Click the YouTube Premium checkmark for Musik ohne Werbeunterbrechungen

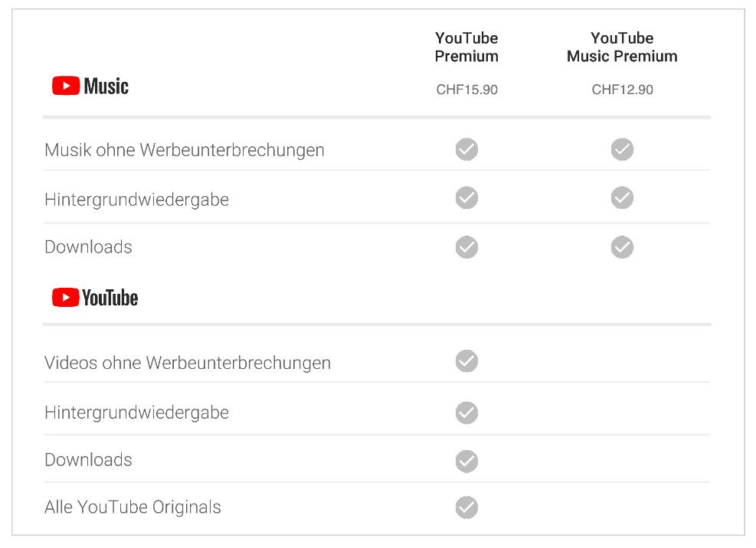[466, 149]
